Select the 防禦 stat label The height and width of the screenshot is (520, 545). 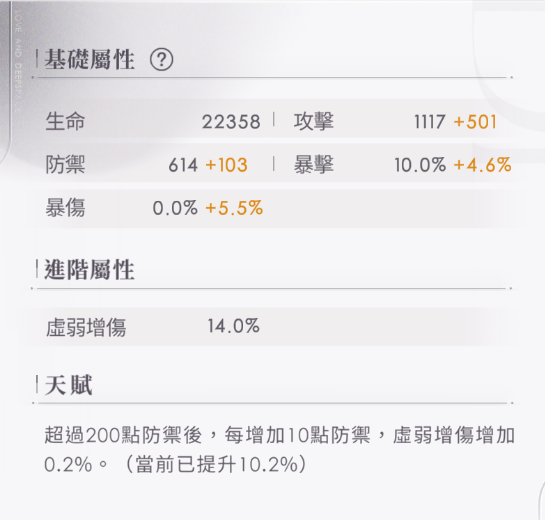65,165
